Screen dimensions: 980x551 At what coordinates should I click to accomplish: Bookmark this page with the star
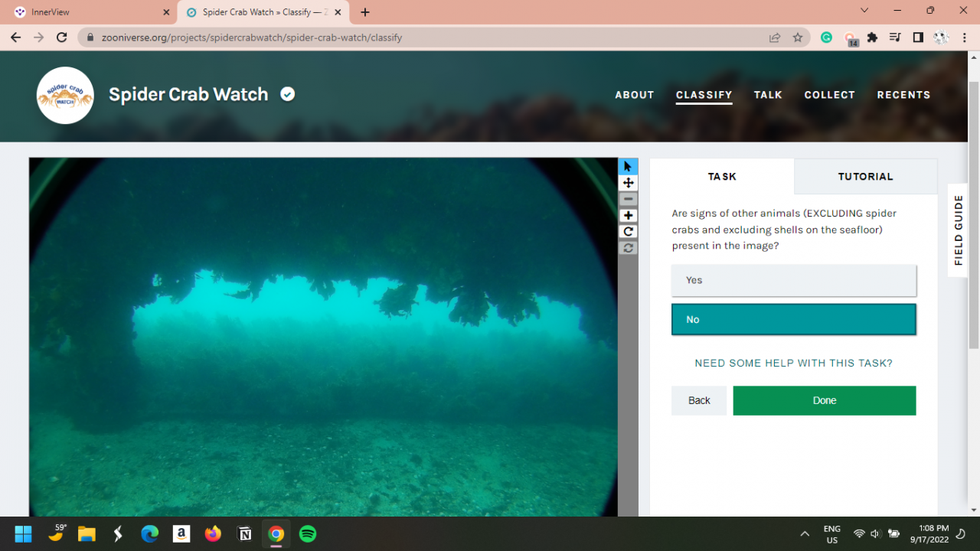[798, 37]
